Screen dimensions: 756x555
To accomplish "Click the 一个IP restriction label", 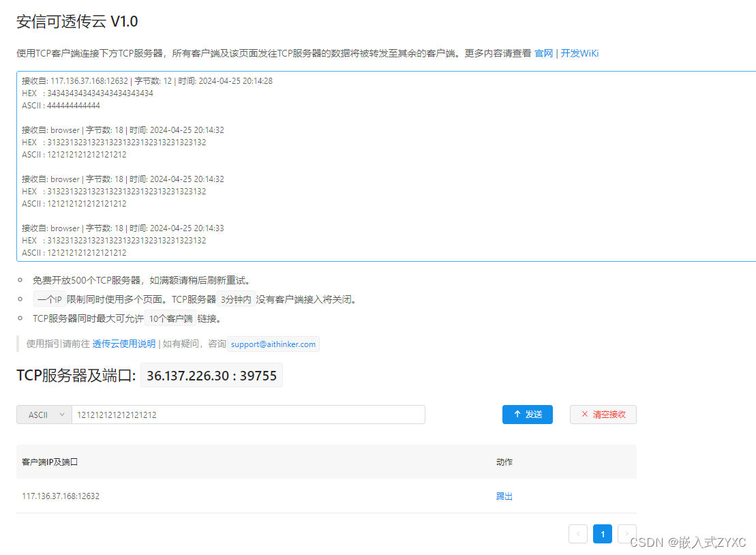I will (x=48, y=299).
